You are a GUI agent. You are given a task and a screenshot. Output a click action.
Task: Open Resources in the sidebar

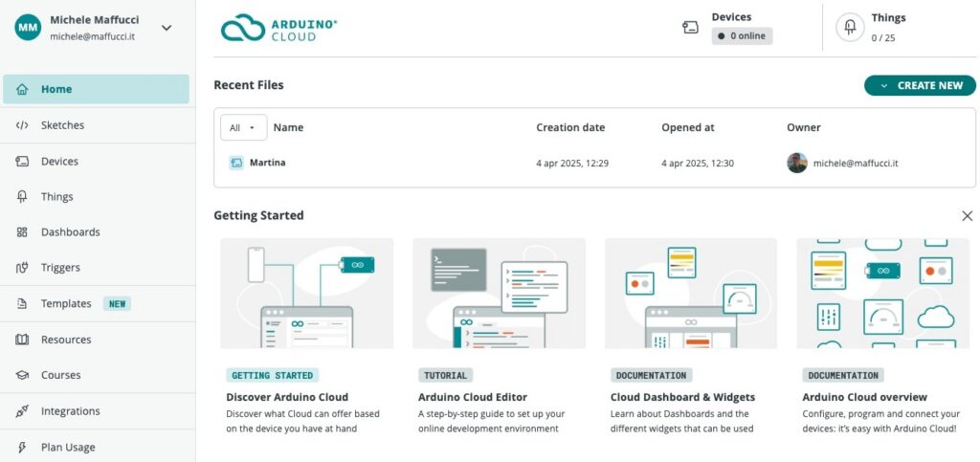point(66,340)
